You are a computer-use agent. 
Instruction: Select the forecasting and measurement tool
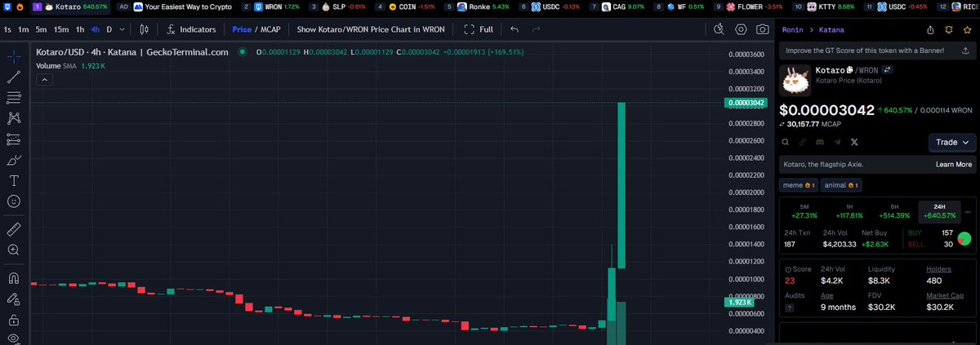[x=13, y=139]
